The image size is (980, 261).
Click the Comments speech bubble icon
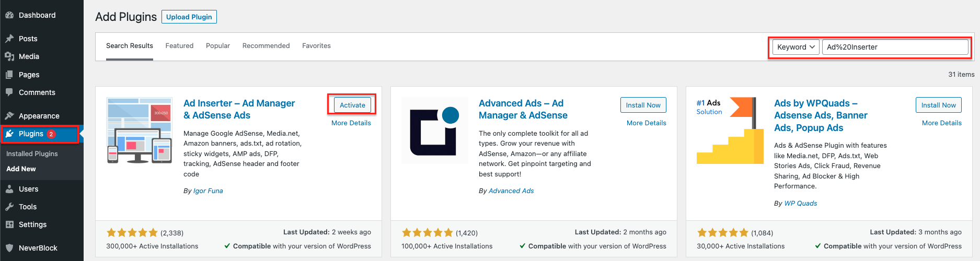click(x=9, y=92)
